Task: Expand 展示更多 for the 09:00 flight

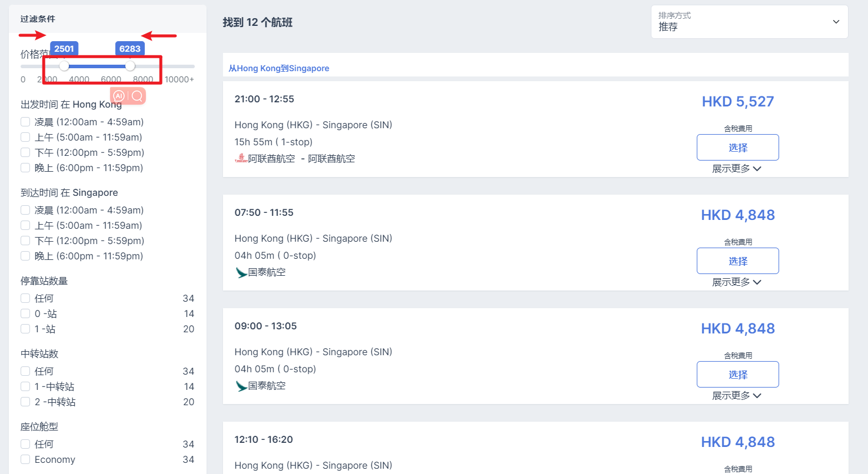Action: point(737,396)
